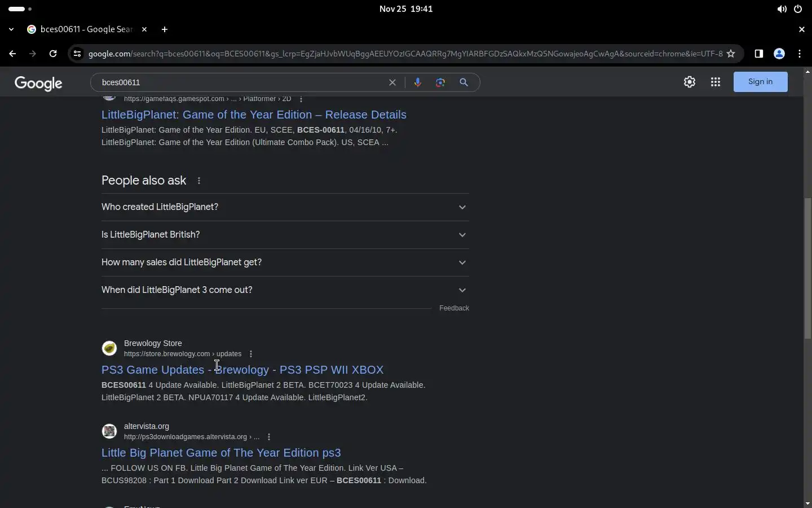The image size is (812, 508).
Task: Open LittleBigPlanet Game of the Year Release Details
Action: (x=254, y=115)
